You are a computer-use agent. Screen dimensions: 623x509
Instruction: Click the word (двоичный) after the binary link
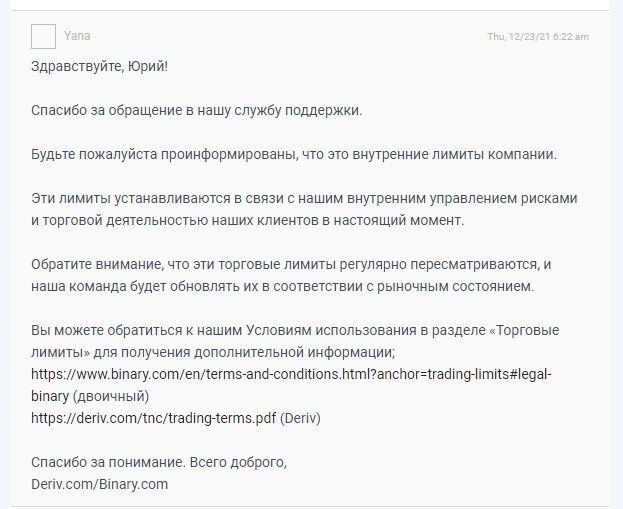pyautogui.click(x=111, y=396)
